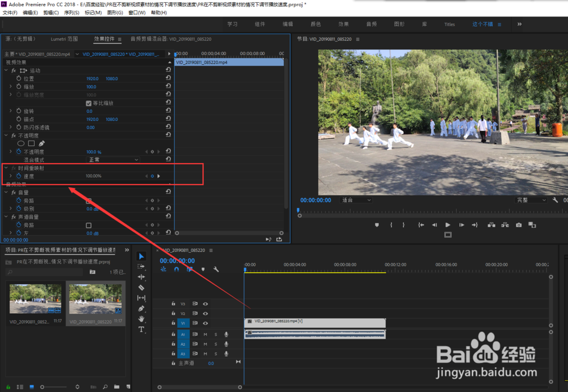The image size is (568, 392).
Task: Toggle the 等比缩放 uniform scale checkbox
Action: (x=89, y=103)
